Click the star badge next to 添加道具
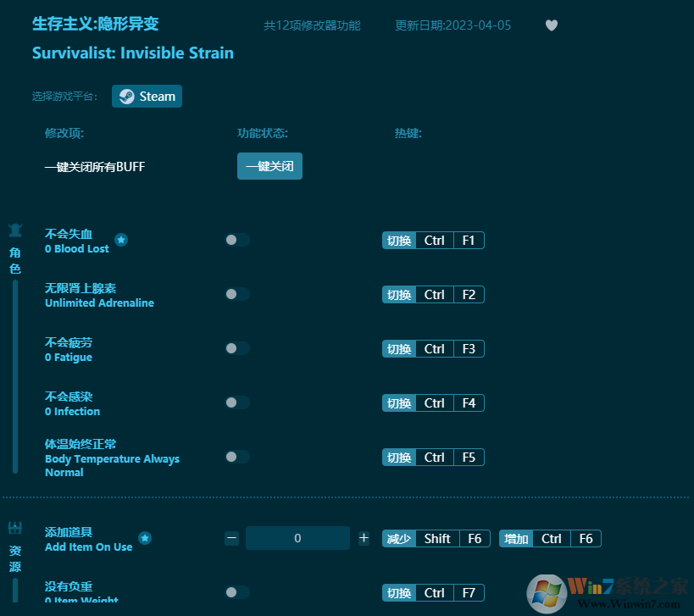Viewport: 694px width, 616px height. point(144,537)
